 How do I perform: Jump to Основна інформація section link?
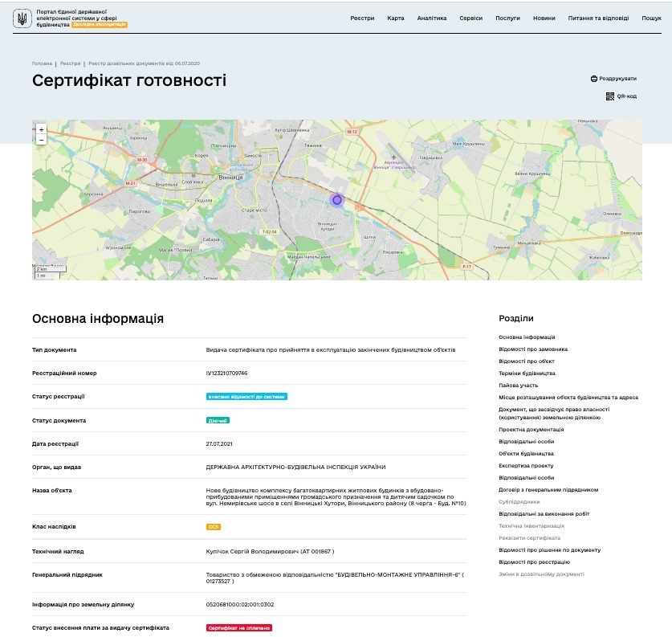[527, 337]
